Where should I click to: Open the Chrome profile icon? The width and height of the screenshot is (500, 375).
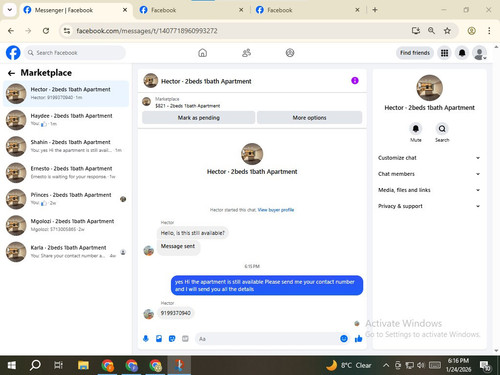point(471,31)
